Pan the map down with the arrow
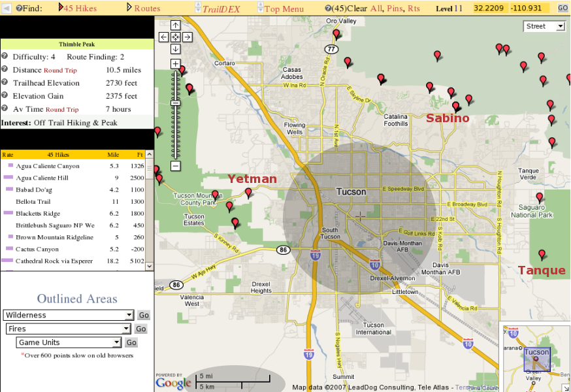 click(176, 49)
